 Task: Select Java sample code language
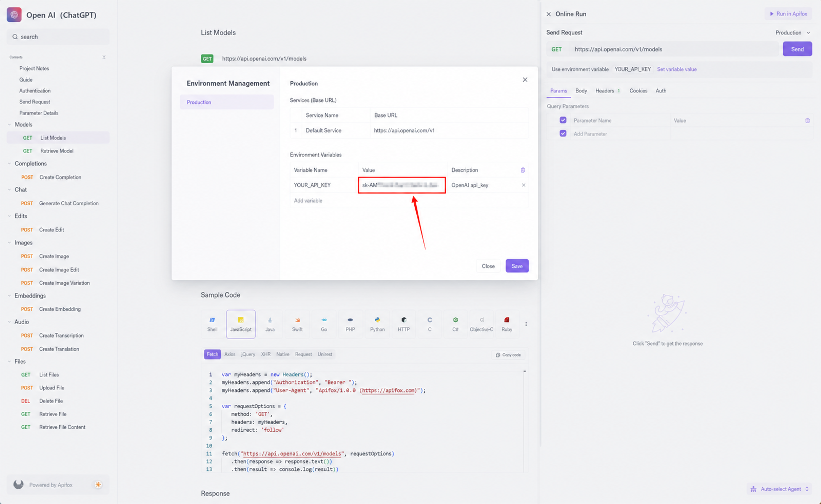[x=270, y=324]
